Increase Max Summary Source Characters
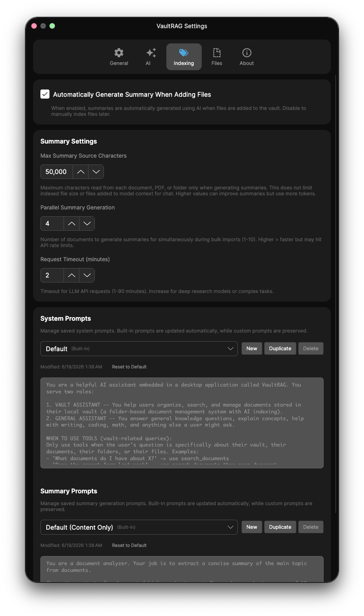This screenshot has width=364, height=616. [x=80, y=172]
